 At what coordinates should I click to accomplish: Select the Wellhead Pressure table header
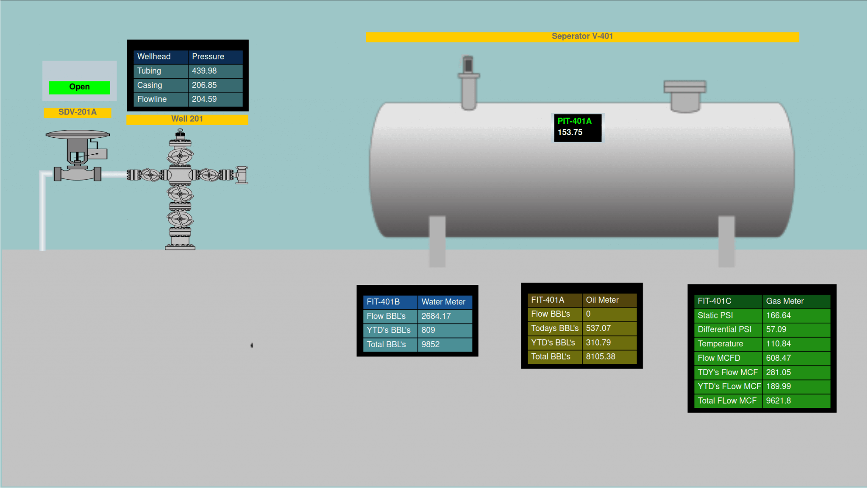pyautogui.click(x=187, y=56)
